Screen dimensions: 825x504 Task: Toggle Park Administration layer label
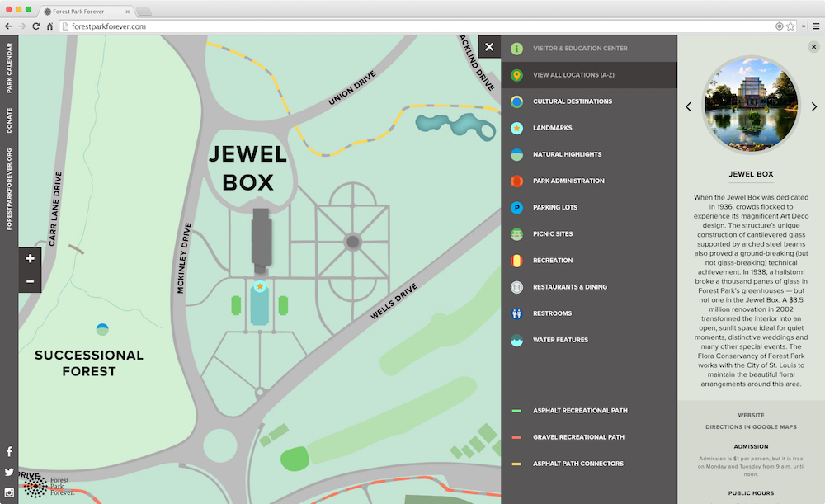click(568, 181)
